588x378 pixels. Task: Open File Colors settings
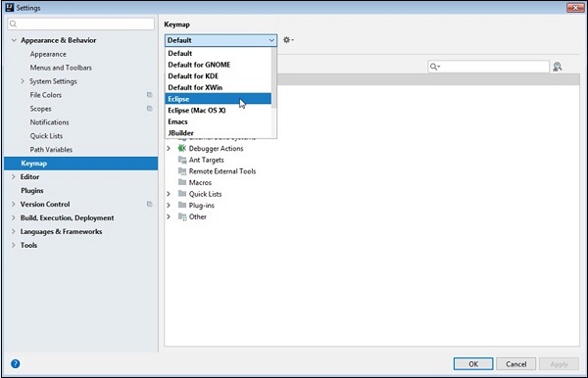(x=46, y=95)
